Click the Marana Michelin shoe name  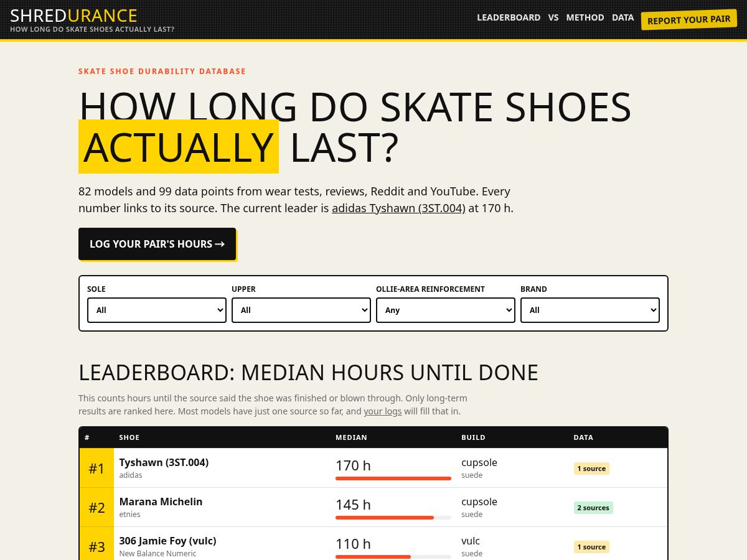coord(161,502)
